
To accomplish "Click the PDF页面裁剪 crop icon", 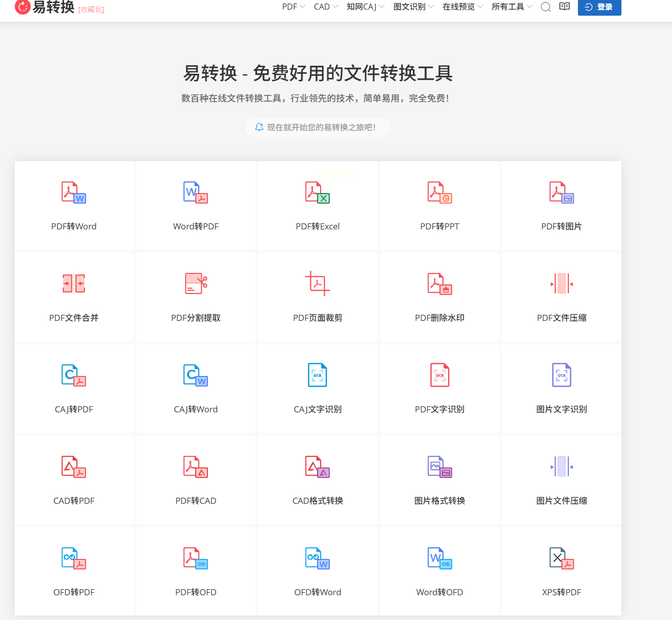I will coord(318,283).
